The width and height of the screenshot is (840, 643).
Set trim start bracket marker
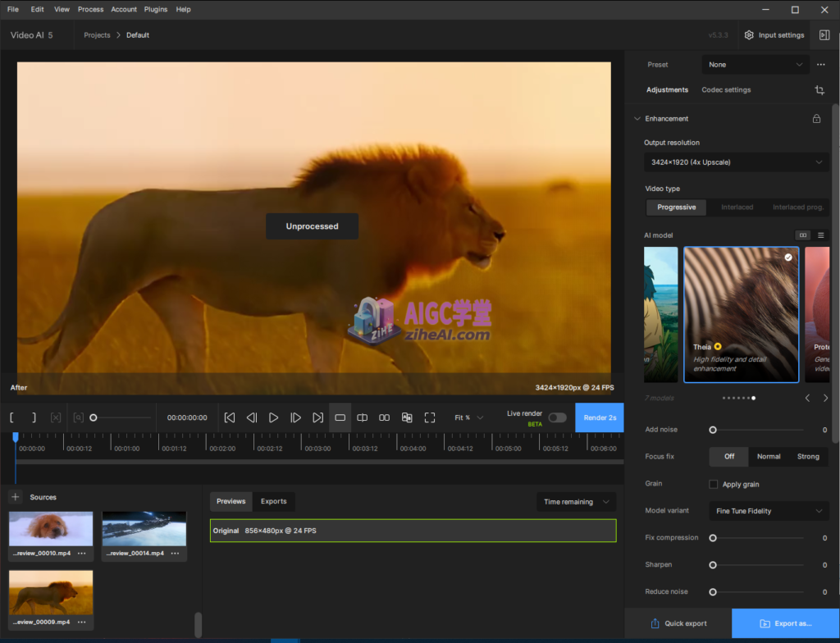point(11,417)
